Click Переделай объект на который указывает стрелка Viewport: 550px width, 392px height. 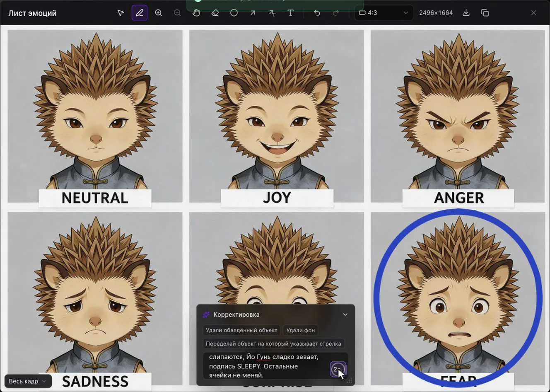point(273,344)
